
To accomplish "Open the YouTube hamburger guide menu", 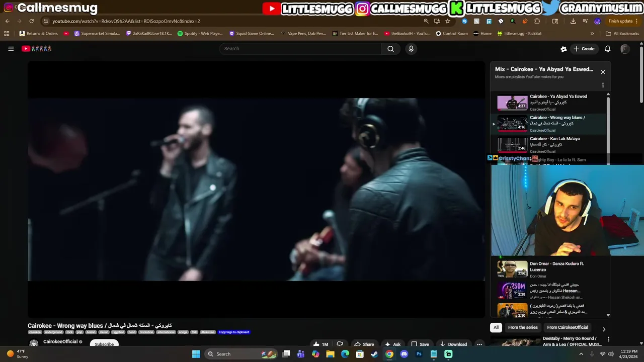I will coord(11,49).
